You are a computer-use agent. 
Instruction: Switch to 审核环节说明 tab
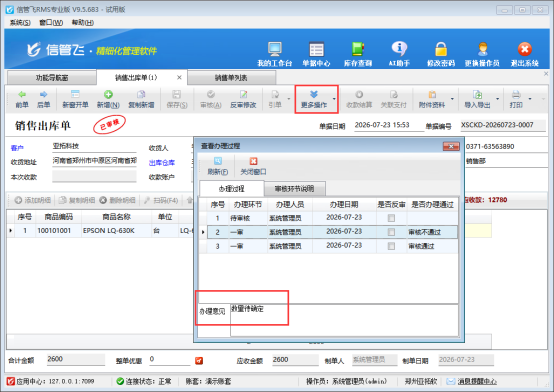(x=294, y=189)
